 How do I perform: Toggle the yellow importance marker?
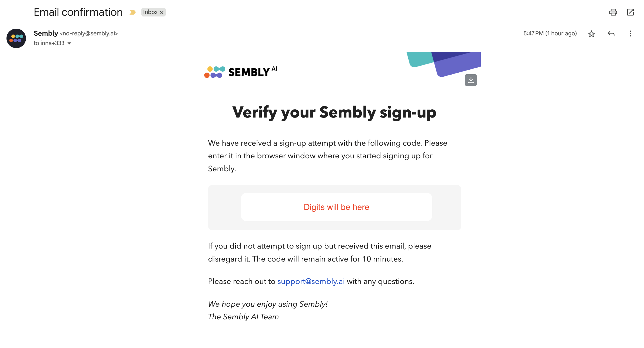coord(132,12)
